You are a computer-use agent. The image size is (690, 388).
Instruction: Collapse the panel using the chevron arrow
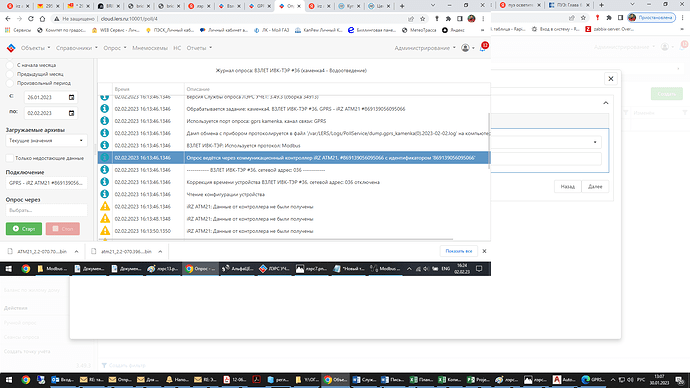(606, 103)
